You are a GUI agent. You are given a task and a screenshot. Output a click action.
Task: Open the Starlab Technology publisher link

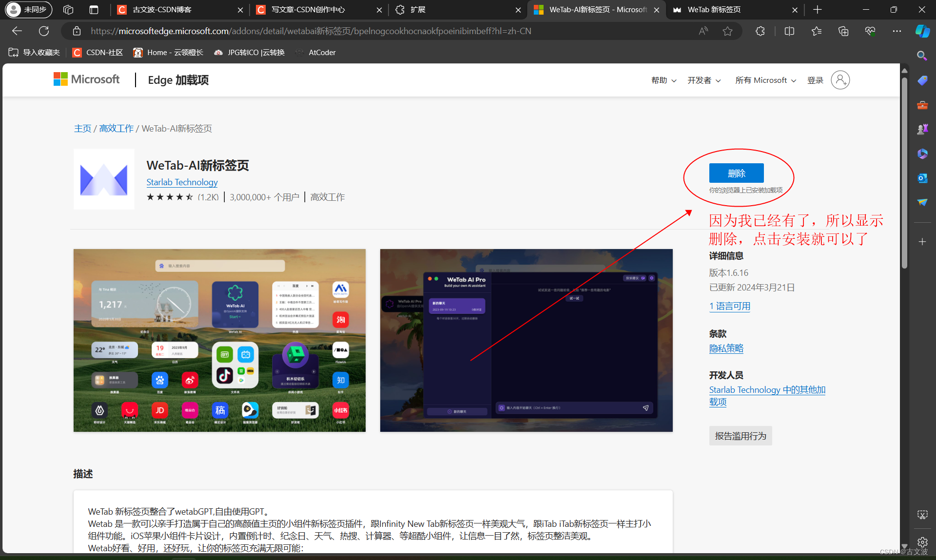click(182, 182)
